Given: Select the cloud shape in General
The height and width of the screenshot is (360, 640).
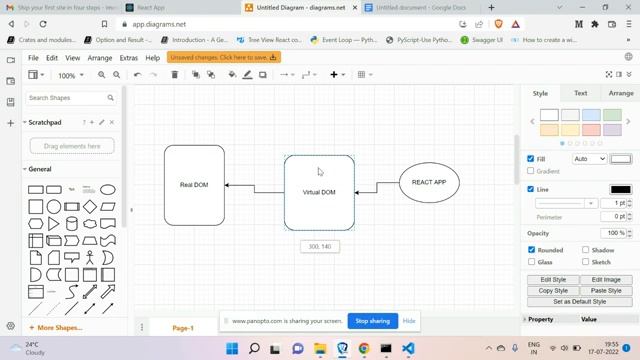Looking at the screenshot, I should [x=90, y=224].
